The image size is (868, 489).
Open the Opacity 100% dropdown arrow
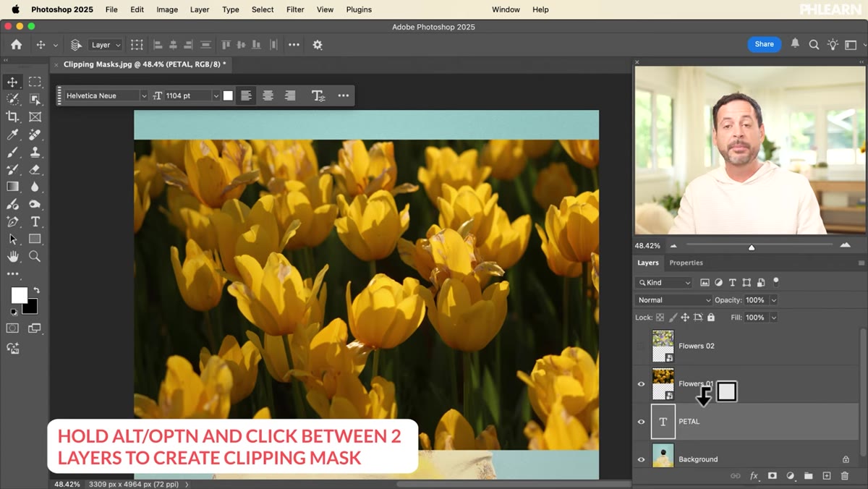[x=774, y=300]
